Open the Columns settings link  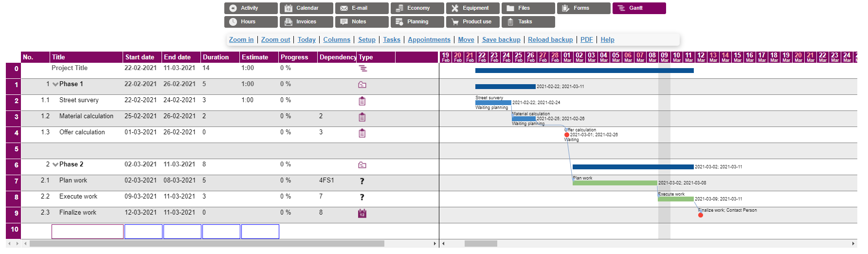337,39
